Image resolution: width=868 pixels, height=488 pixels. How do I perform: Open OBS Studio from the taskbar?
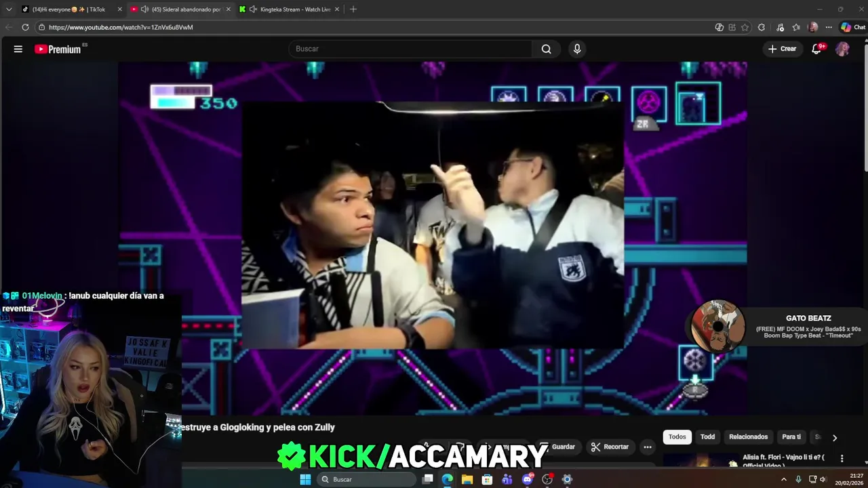[547, 479]
